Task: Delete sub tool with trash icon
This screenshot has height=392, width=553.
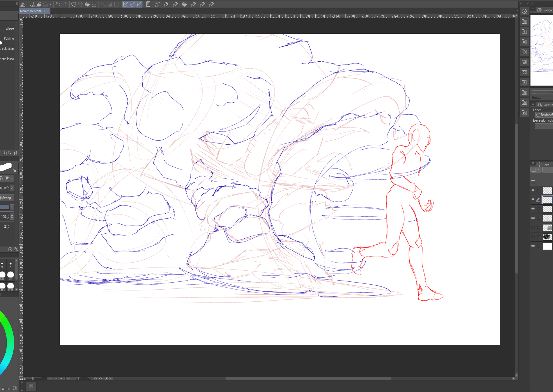Action: pos(16,153)
